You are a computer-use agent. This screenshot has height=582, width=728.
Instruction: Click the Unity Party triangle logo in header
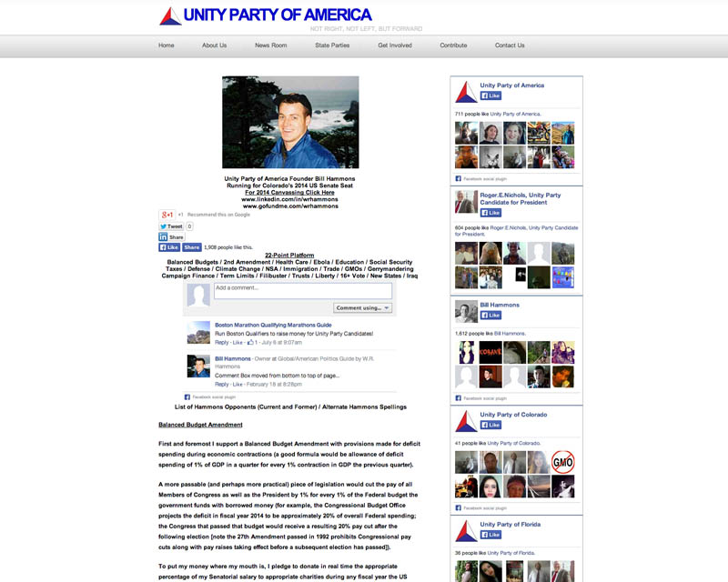coord(170,16)
